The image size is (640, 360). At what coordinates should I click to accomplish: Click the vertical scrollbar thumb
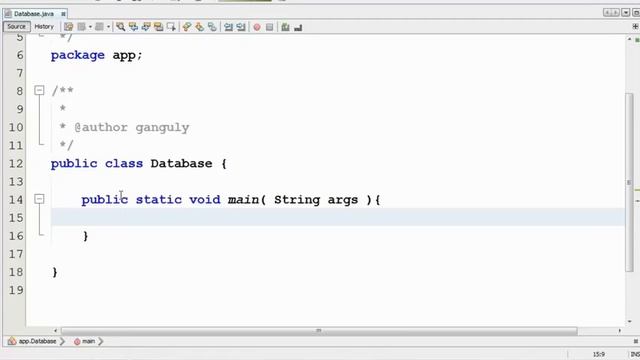pyautogui.click(x=629, y=182)
